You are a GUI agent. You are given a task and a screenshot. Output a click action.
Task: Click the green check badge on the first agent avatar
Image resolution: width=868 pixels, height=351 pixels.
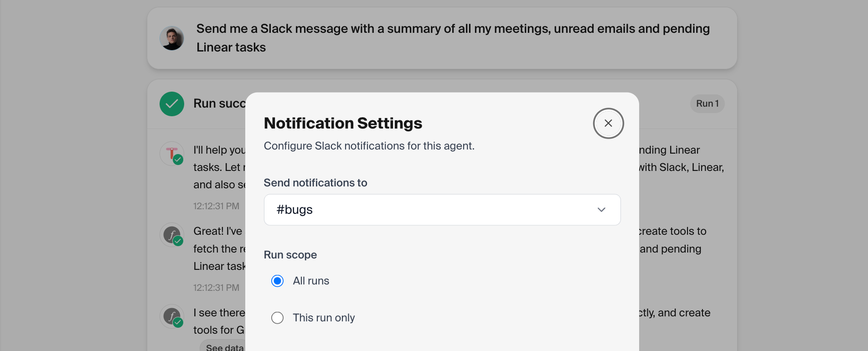coord(177,160)
